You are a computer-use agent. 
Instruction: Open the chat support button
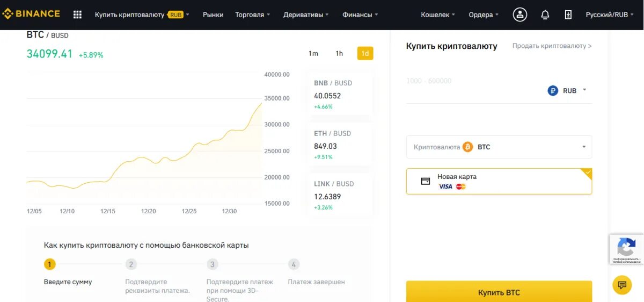point(622,284)
